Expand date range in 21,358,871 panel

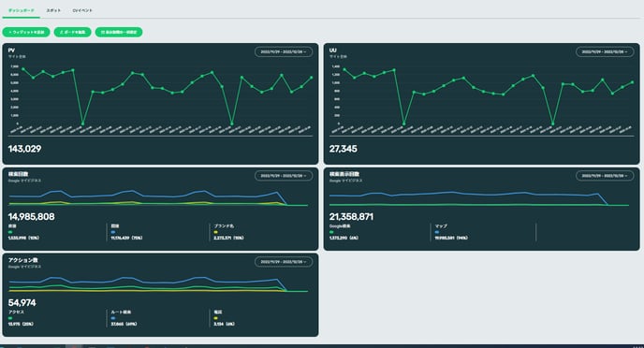coord(605,176)
